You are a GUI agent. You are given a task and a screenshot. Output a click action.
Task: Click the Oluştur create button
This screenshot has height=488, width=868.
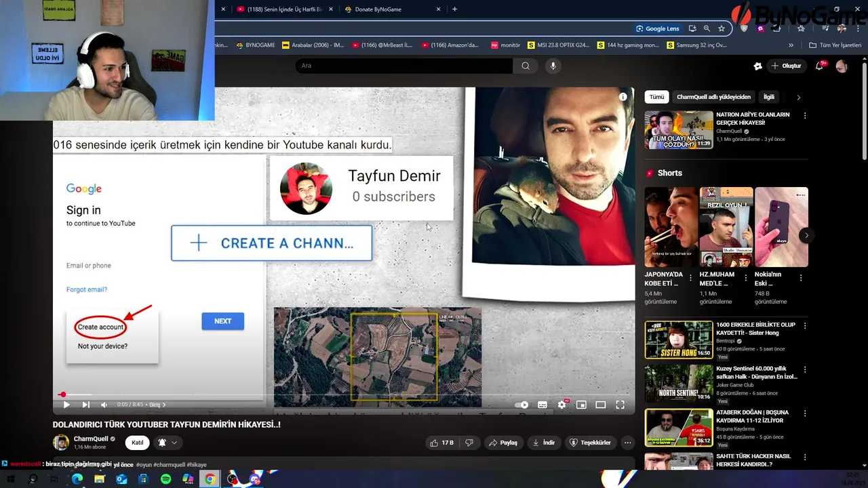(786, 66)
